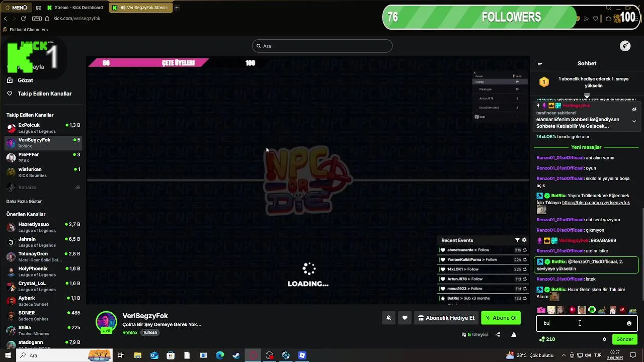Open ExPolcuk channel in sidebar
This screenshot has width=644, height=362.
click(x=43, y=128)
